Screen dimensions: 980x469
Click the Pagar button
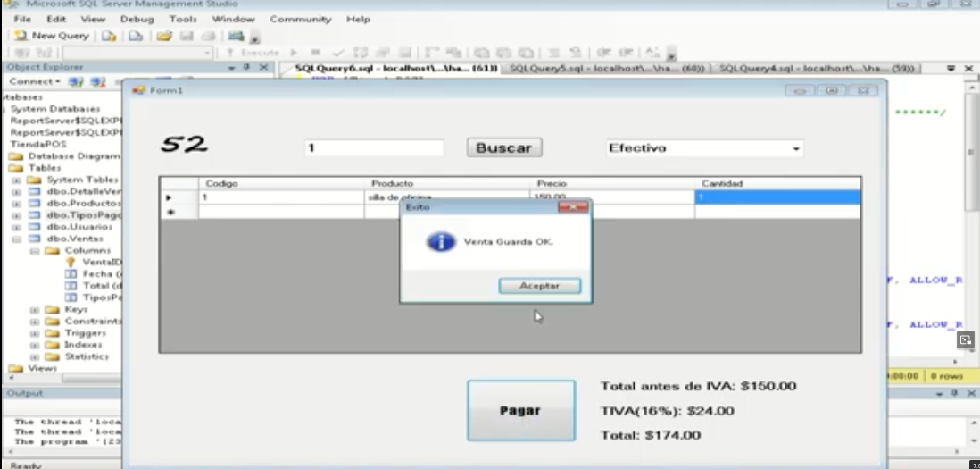click(x=520, y=411)
